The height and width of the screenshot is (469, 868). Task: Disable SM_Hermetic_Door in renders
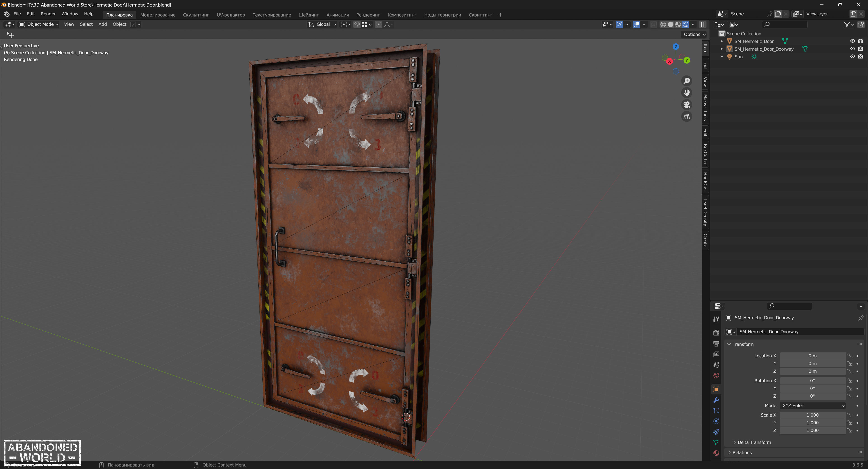[x=860, y=41]
